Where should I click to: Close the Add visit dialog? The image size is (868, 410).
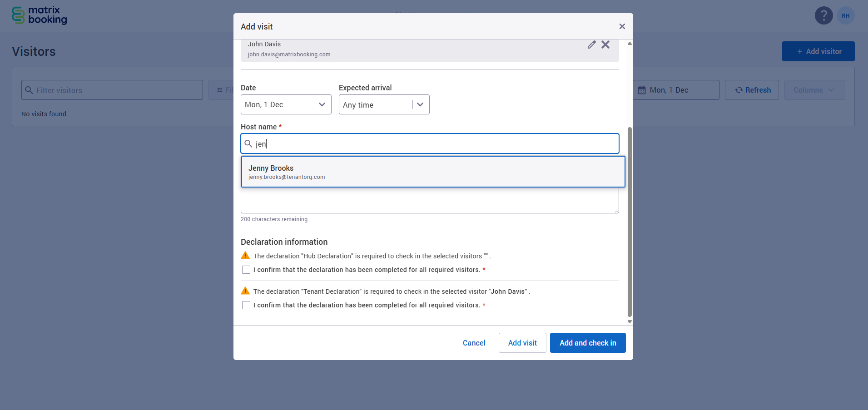click(x=622, y=26)
